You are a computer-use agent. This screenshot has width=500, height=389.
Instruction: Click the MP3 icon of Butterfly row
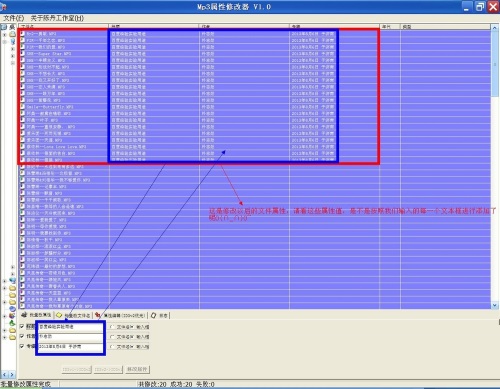click(x=23, y=107)
